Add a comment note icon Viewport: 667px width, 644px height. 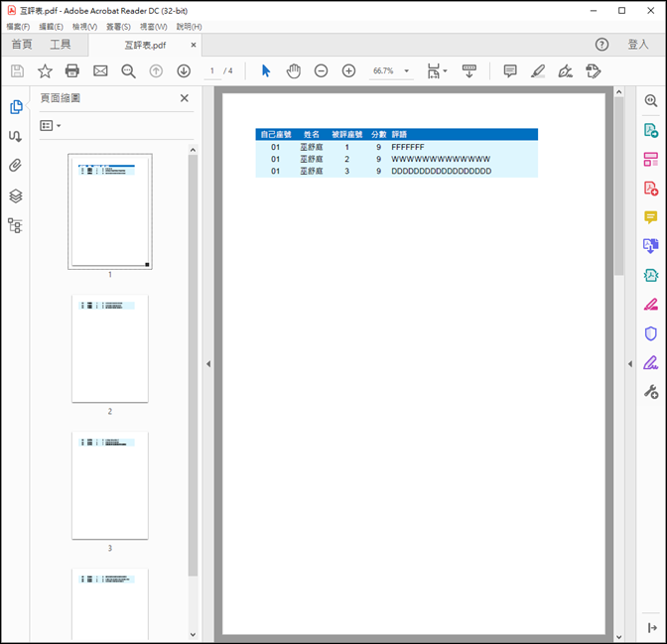point(510,71)
